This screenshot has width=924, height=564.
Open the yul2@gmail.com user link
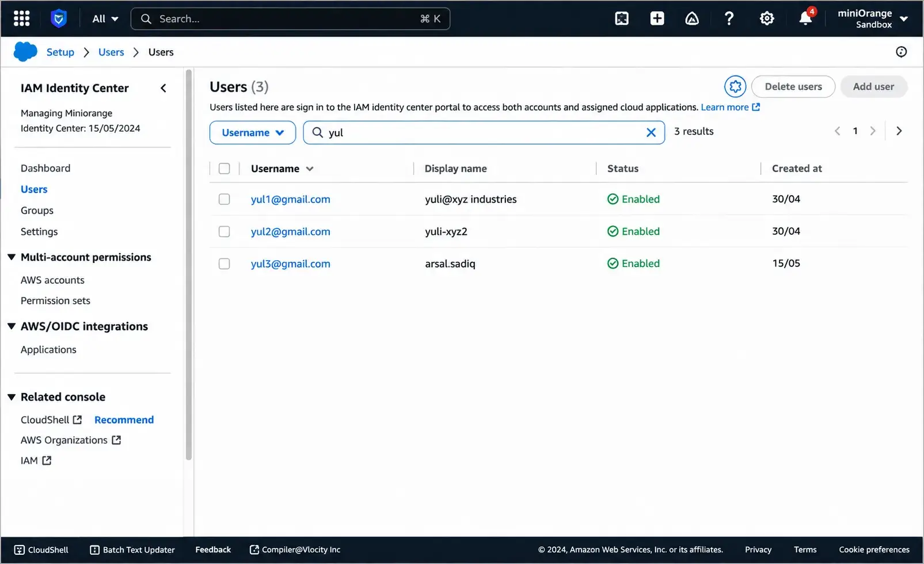(291, 231)
